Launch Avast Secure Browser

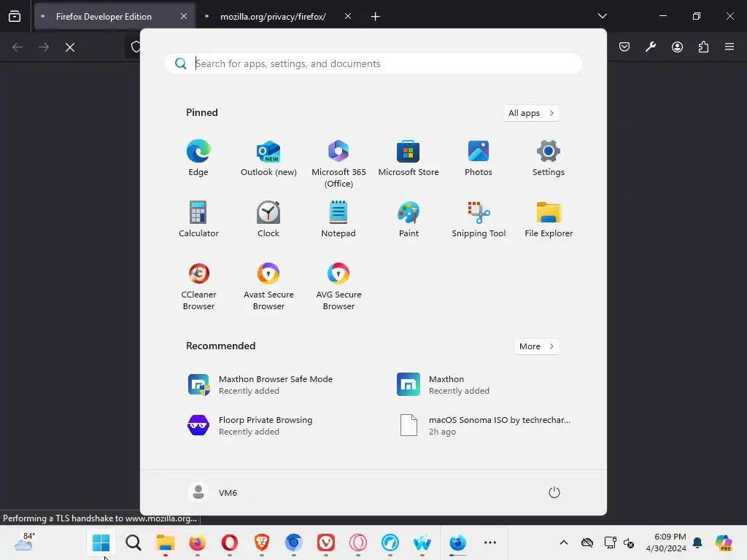(268, 286)
